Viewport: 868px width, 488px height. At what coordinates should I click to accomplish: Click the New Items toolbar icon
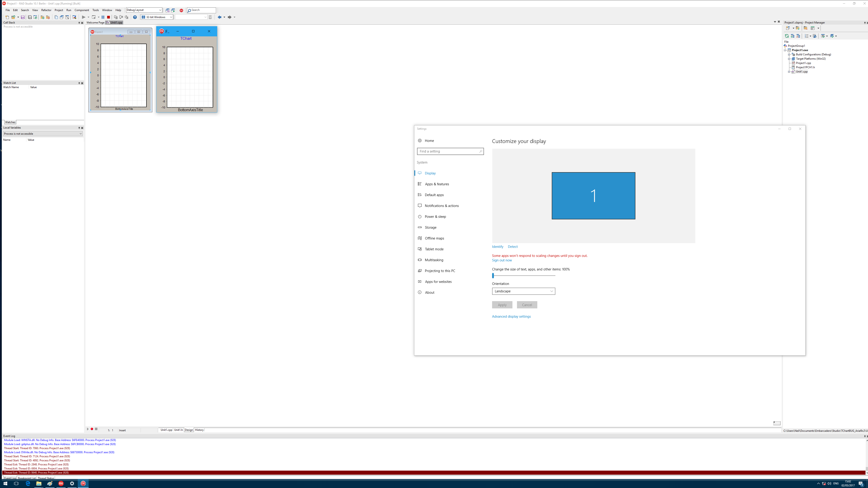pyautogui.click(x=7, y=17)
